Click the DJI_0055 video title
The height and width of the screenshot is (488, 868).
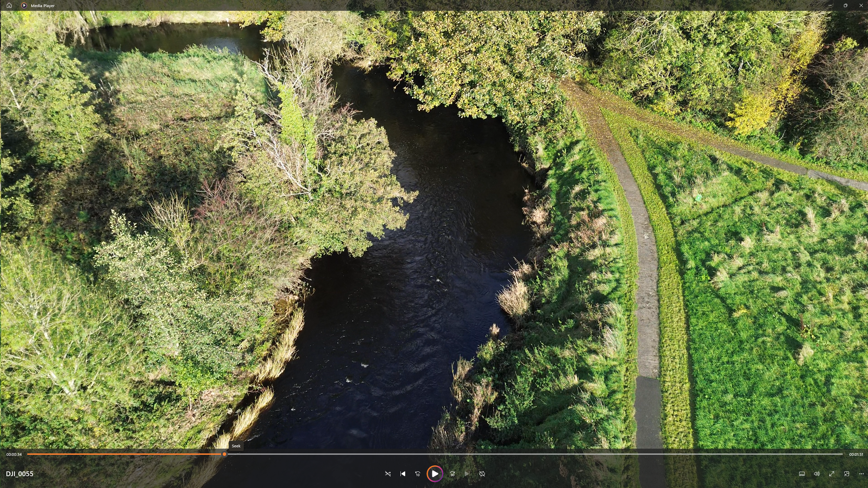(20, 474)
